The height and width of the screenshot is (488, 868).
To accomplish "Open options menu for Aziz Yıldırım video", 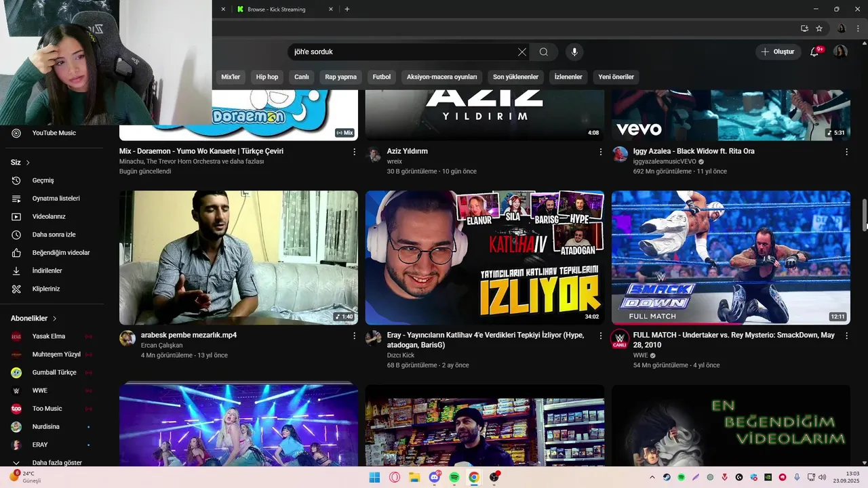I will (x=600, y=152).
